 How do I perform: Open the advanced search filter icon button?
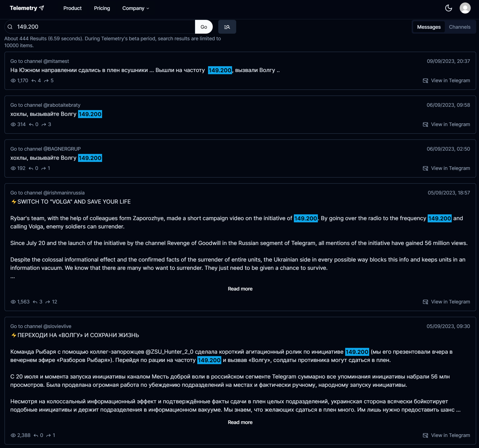coord(227,27)
